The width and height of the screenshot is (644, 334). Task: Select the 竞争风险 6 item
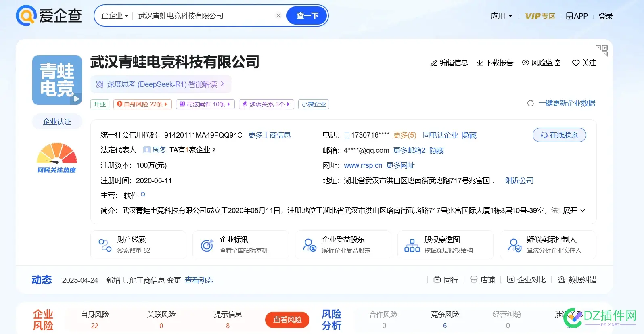click(445, 320)
